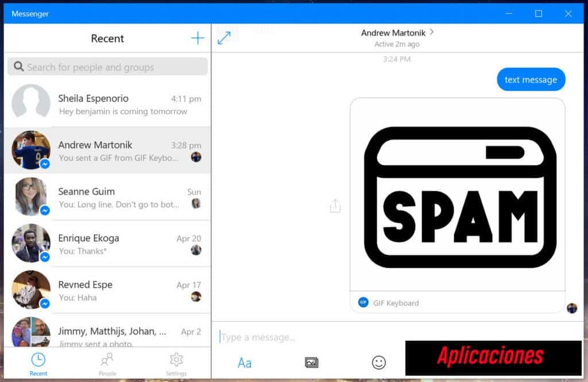Click the GIF Keyboard app icon
588x382 pixels.
(x=363, y=302)
